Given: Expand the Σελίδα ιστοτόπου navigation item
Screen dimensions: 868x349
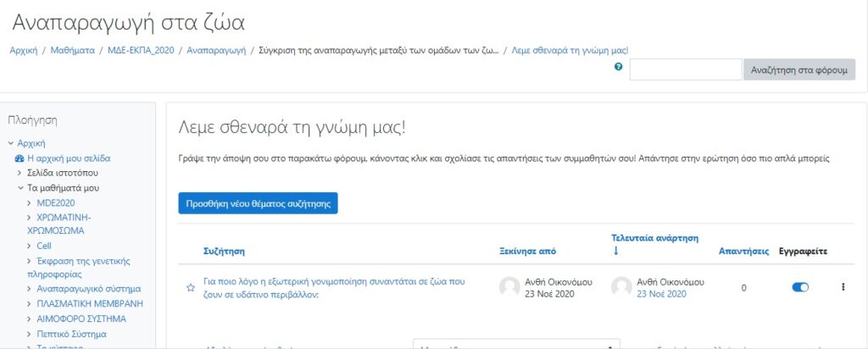Looking at the screenshot, I should [x=20, y=173].
